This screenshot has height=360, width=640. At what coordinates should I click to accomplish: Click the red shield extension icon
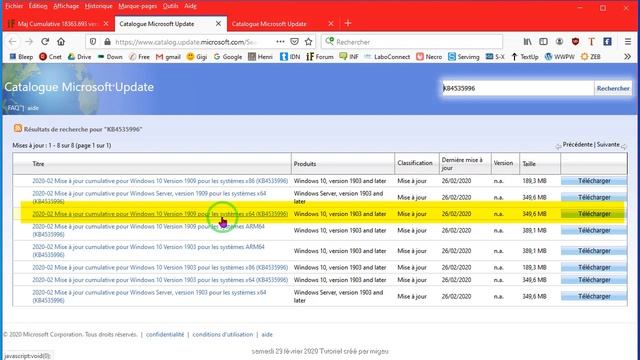click(x=576, y=42)
